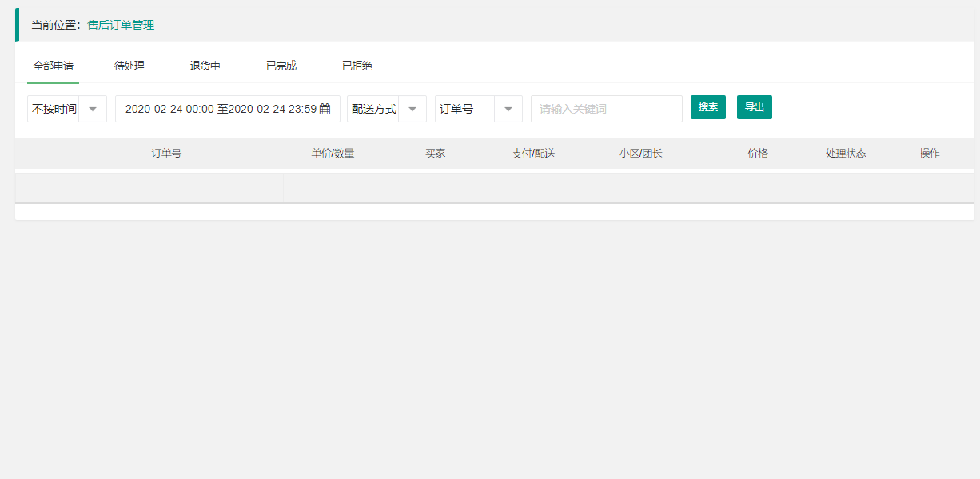The image size is (980, 479).
Task: Focus the 请输入关键词 keyword input
Action: pos(607,109)
